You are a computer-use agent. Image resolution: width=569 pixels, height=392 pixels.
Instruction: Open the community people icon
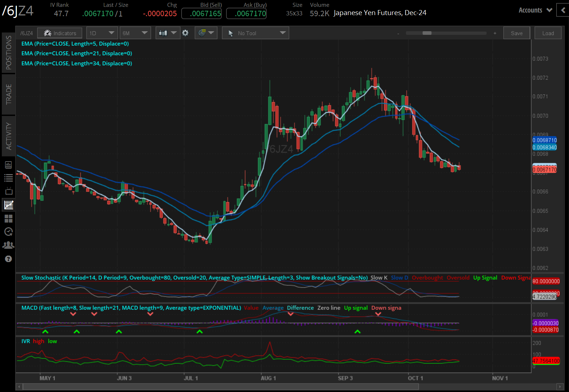pos(9,245)
